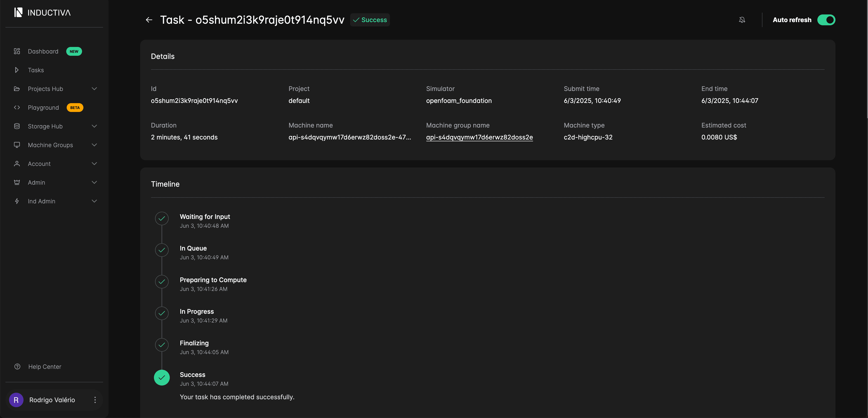Click the Inductiva logo icon
The image size is (868, 418).
[x=18, y=12]
